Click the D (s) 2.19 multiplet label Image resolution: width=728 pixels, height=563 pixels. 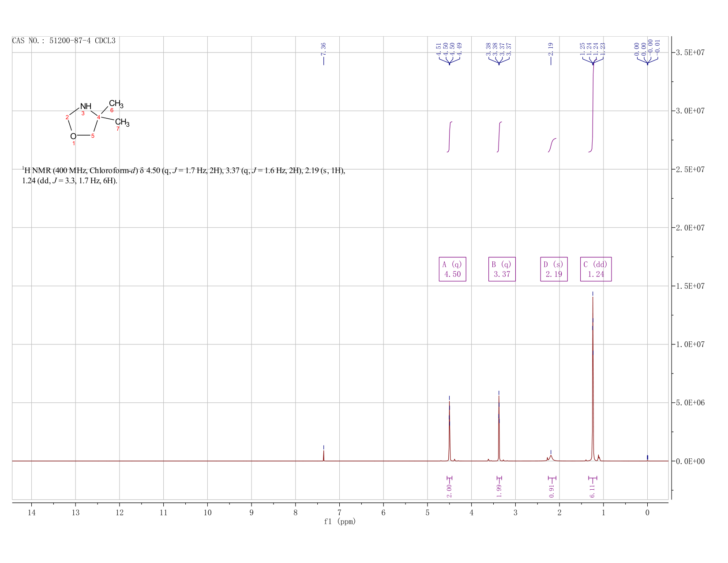(x=554, y=269)
